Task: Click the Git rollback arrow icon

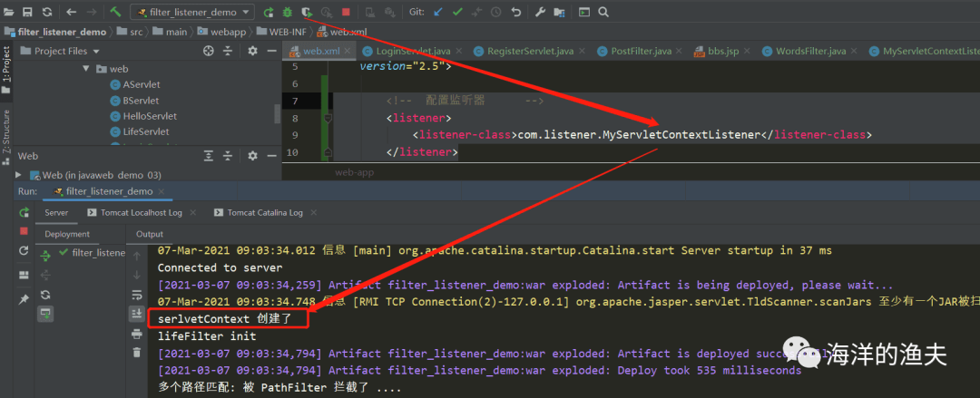Action: click(x=515, y=12)
